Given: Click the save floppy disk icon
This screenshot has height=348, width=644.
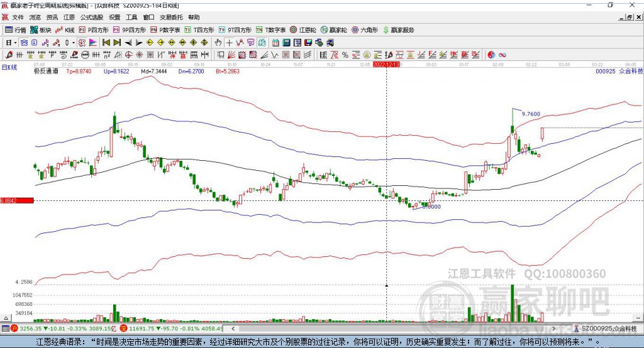Looking at the screenshot, I should click(x=308, y=43).
